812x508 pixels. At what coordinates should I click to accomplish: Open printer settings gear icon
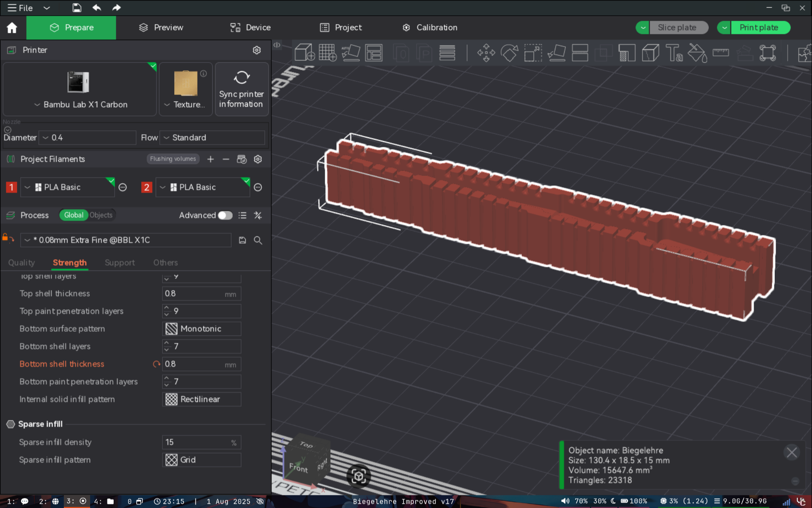point(257,50)
